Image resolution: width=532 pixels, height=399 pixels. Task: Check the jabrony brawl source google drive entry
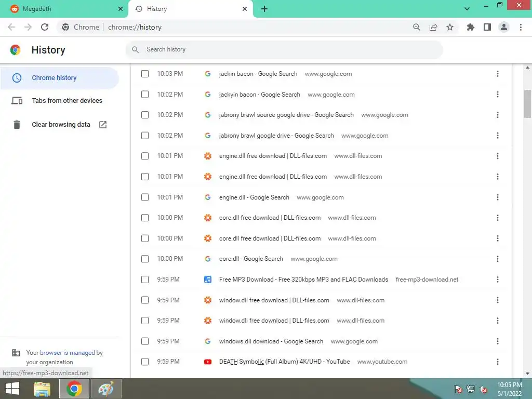145,115
